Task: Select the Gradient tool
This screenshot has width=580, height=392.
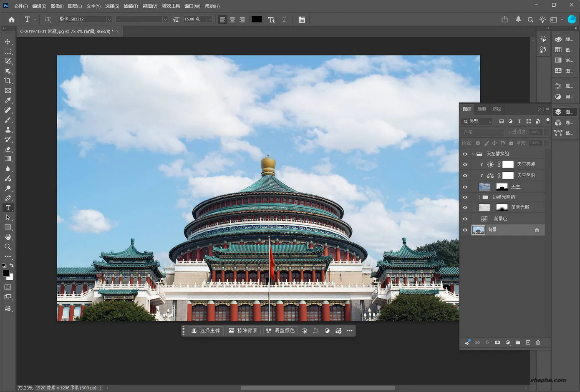Action: pos(8,159)
